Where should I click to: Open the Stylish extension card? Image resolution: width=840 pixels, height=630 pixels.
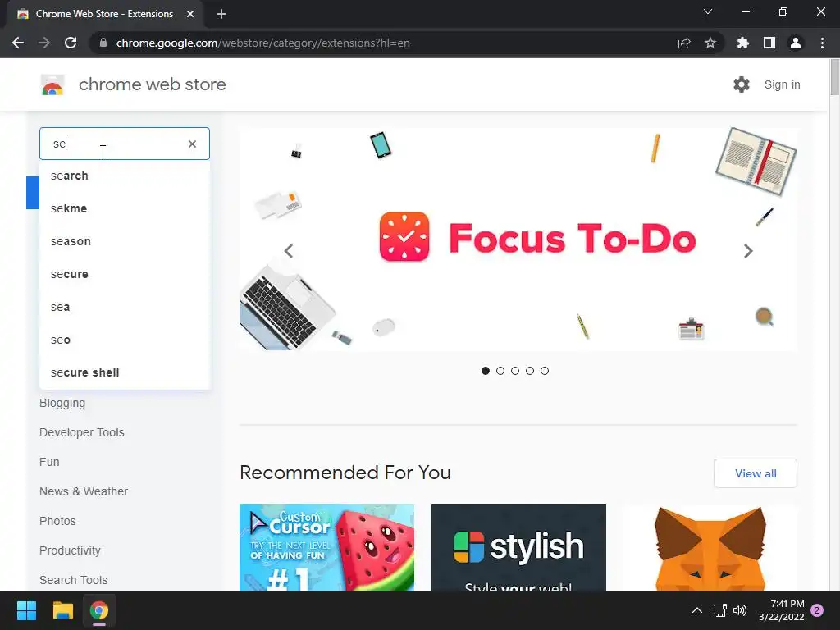click(518, 547)
